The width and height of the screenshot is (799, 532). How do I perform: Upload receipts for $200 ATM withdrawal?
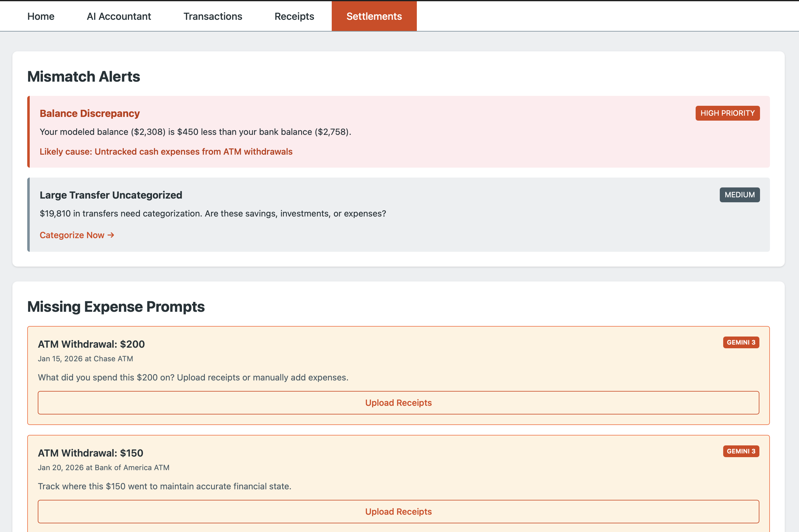pyautogui.click(x=399, y=403)
